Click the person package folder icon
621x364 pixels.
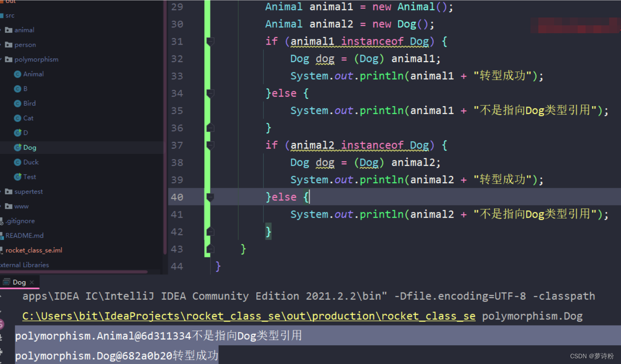(9, 45)
